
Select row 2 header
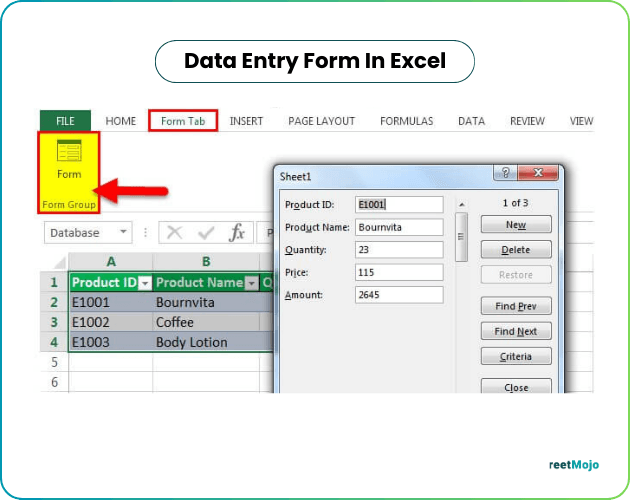pyautogui.click(x=54, y=302)
